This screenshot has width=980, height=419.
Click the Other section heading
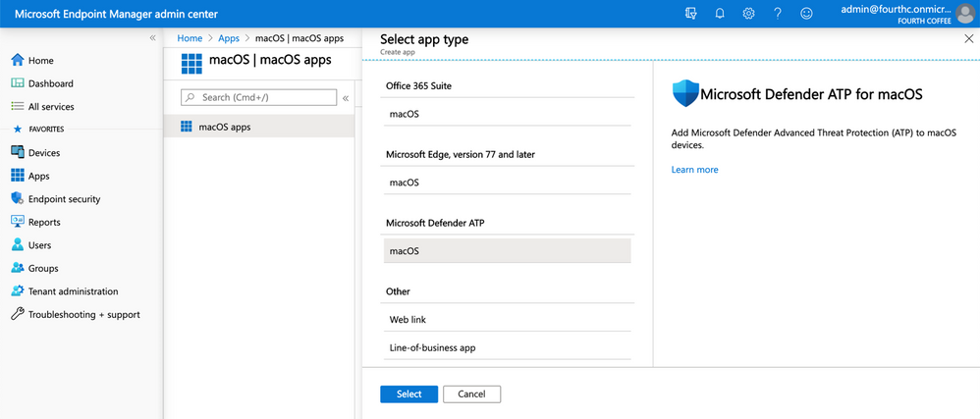[398, 291]
